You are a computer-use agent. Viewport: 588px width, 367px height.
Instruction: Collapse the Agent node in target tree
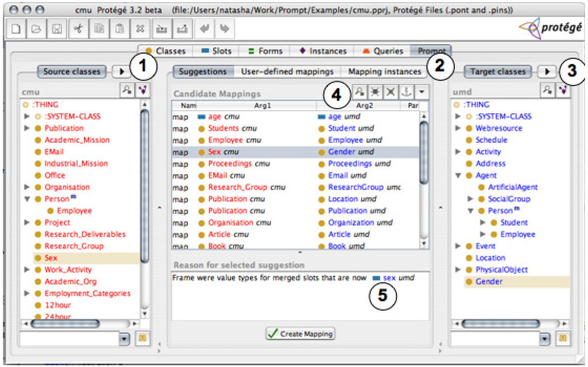tap(458, 175)
